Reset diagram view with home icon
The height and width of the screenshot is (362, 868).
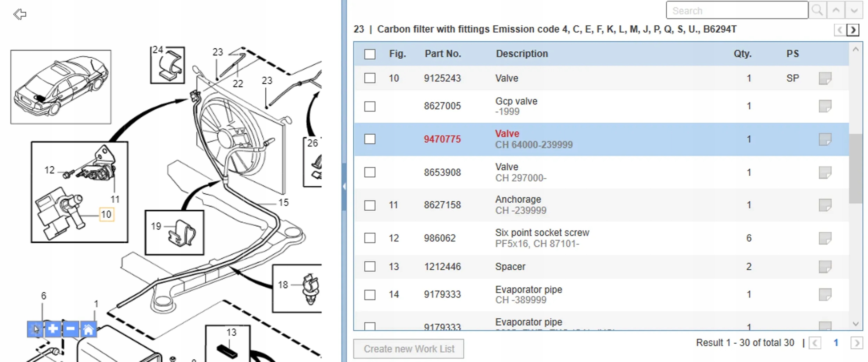[88, 329]
